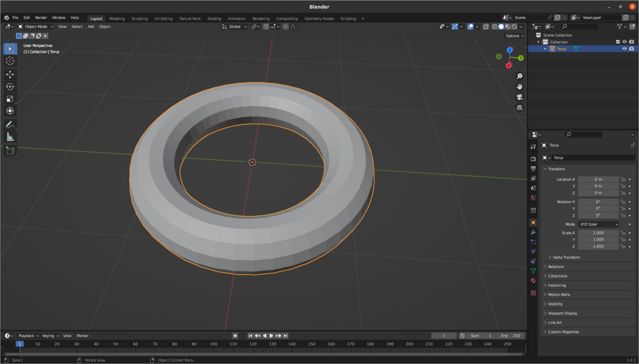Open the viewport Add menu

click(x=91, y=27)
